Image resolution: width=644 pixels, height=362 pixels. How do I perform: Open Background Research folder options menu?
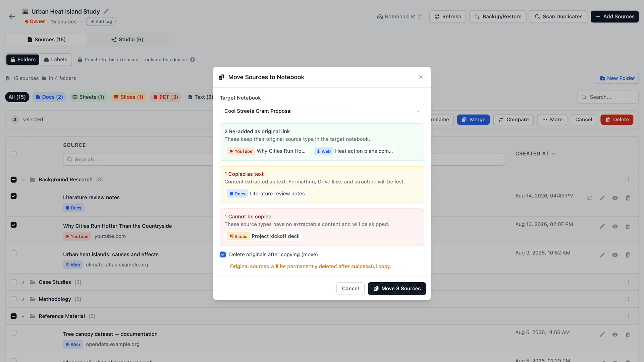[x=629, y=179]
